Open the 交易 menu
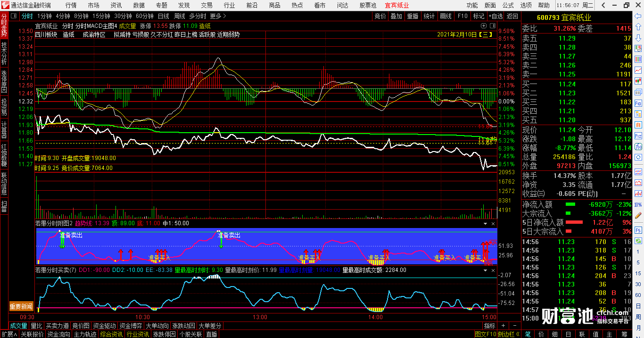The height and width of the screenshot is (338, 644). pyautogui.click(x=207, y=5)
